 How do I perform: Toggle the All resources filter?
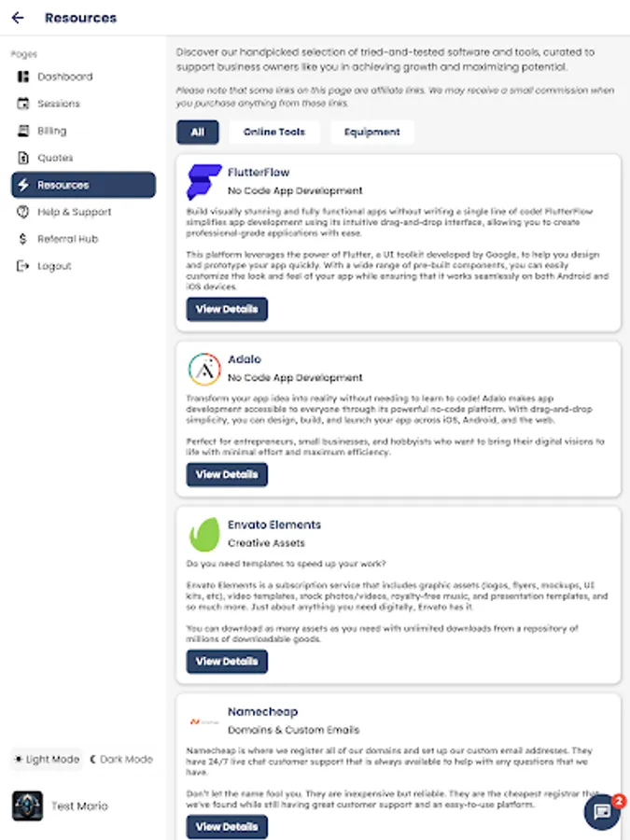click(x=197, y=132)
